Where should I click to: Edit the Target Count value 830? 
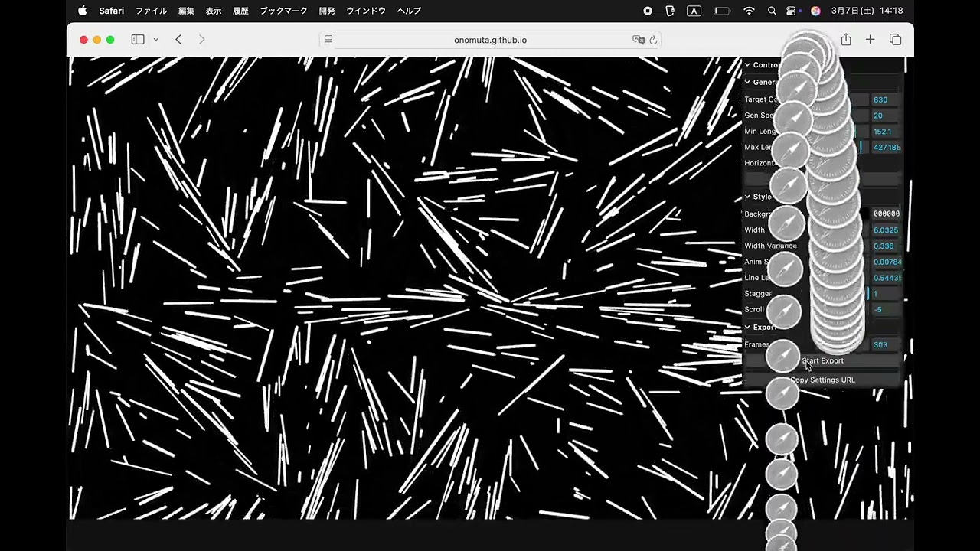pyautogui.click(x=886, y=99)
